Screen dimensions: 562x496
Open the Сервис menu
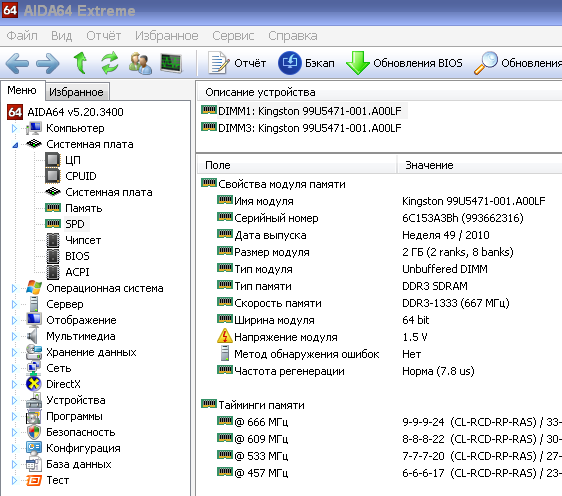pyautogui.click(x=233, y=36)
